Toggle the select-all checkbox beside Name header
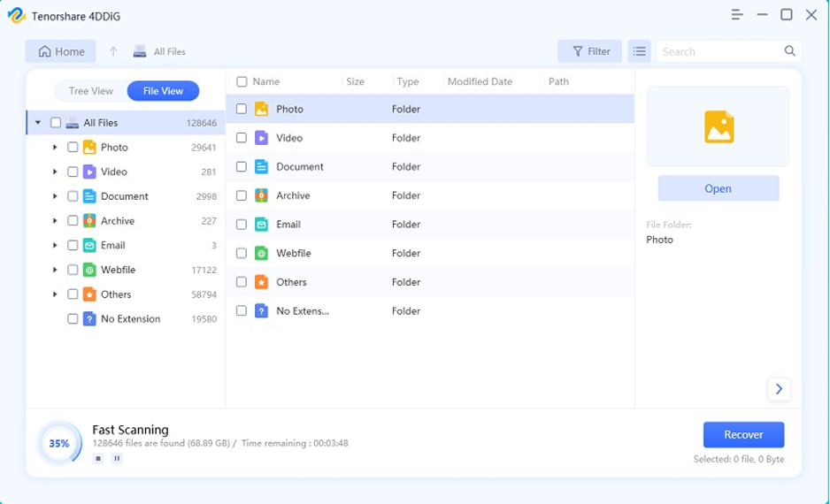 [x=242, y=81]
